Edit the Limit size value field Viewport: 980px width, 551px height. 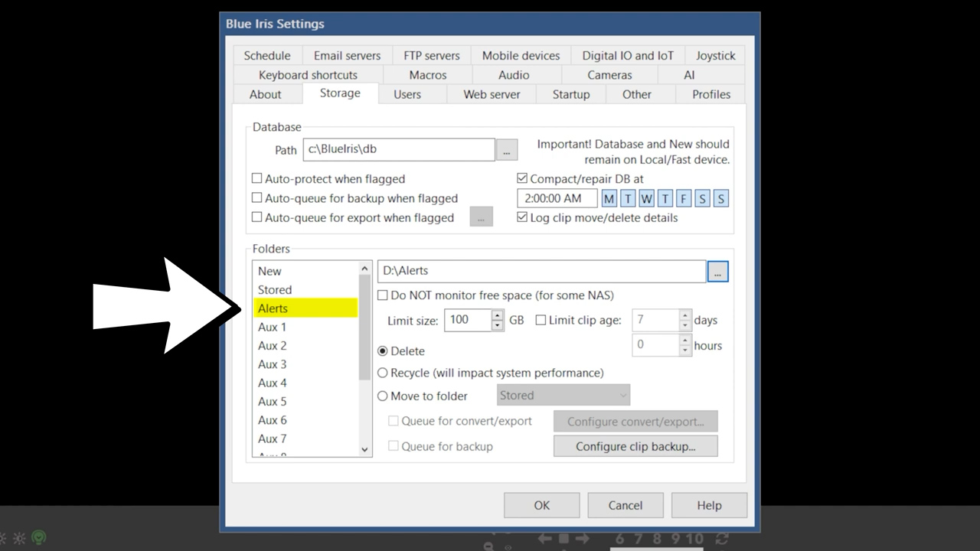[x=467, y=320]
